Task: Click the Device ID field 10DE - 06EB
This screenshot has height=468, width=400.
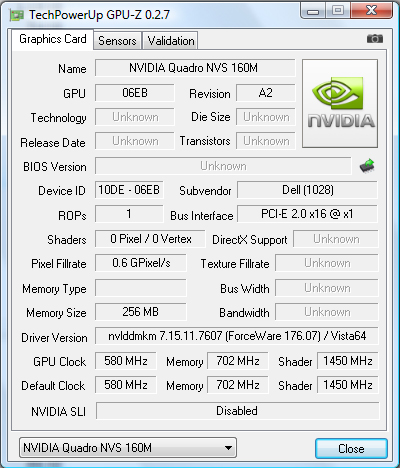Action: coord(129,190)
